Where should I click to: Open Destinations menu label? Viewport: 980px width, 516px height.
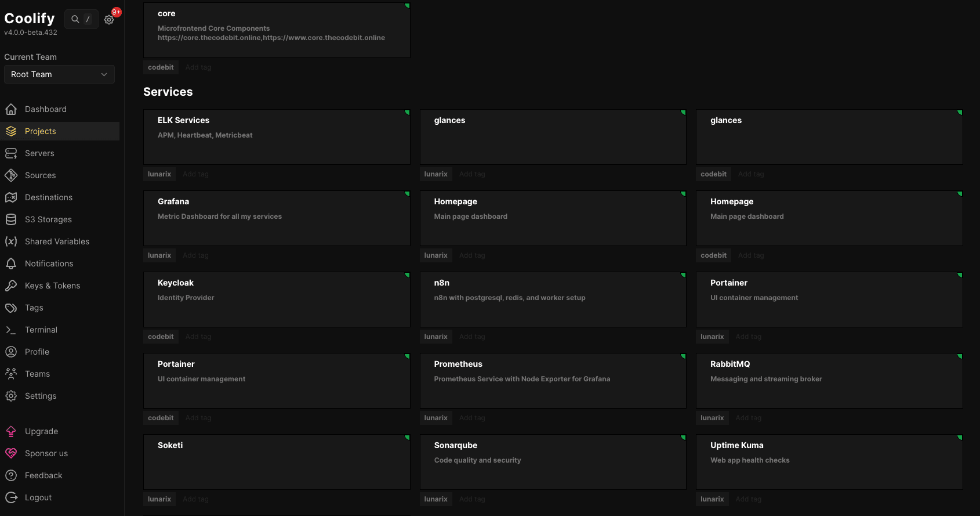(x=49, y=197)
